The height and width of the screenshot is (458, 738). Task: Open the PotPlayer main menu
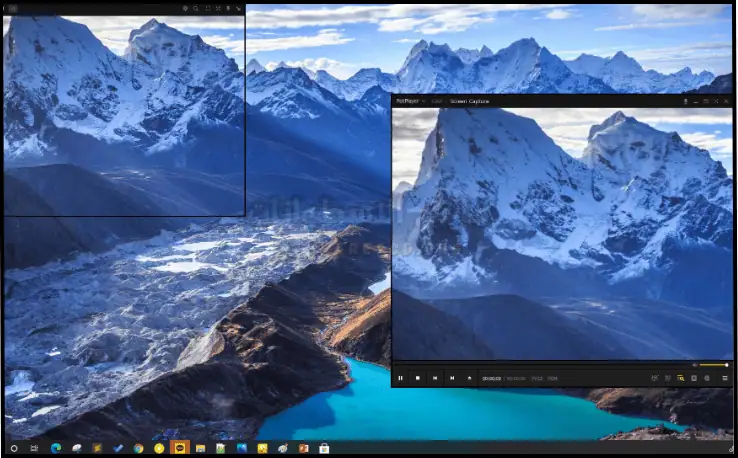[x=406, y=101]
